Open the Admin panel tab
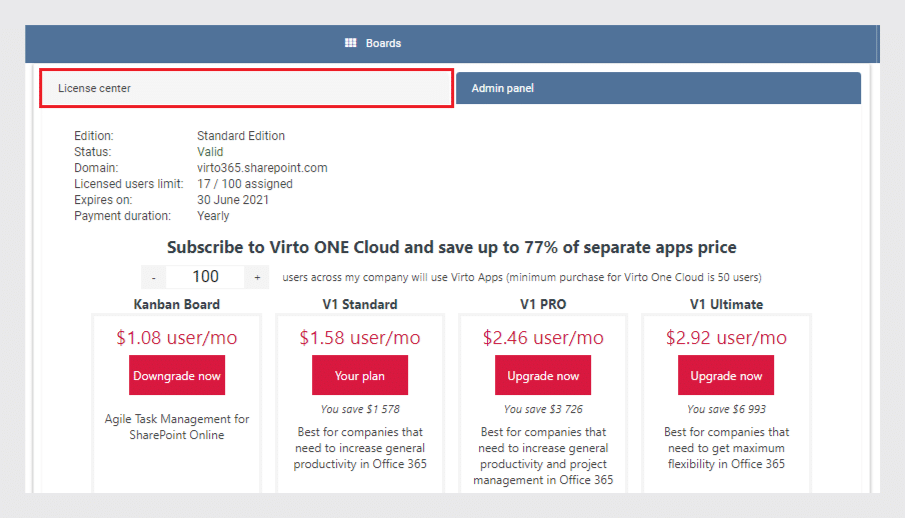This screenshot has height=518, width=905. pyautogui.click(x=658, y=88)
